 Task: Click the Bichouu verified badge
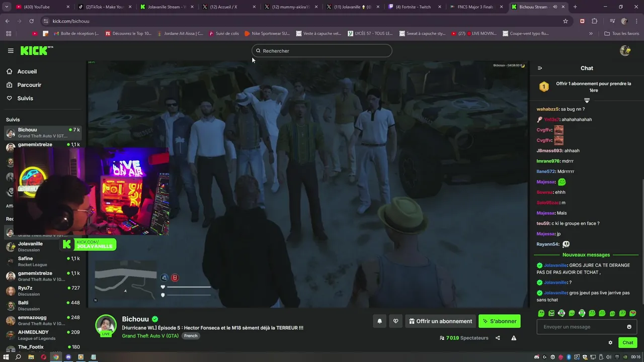[155, 319]
